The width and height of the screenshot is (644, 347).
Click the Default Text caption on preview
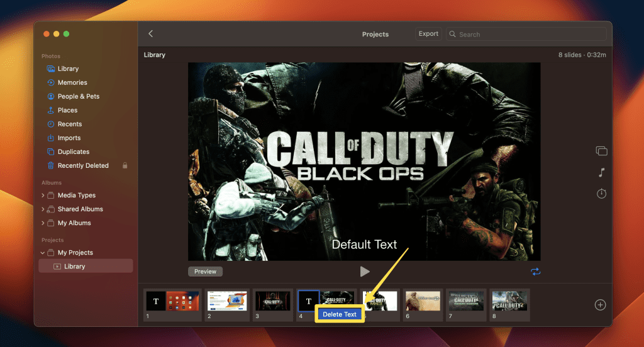364,245
